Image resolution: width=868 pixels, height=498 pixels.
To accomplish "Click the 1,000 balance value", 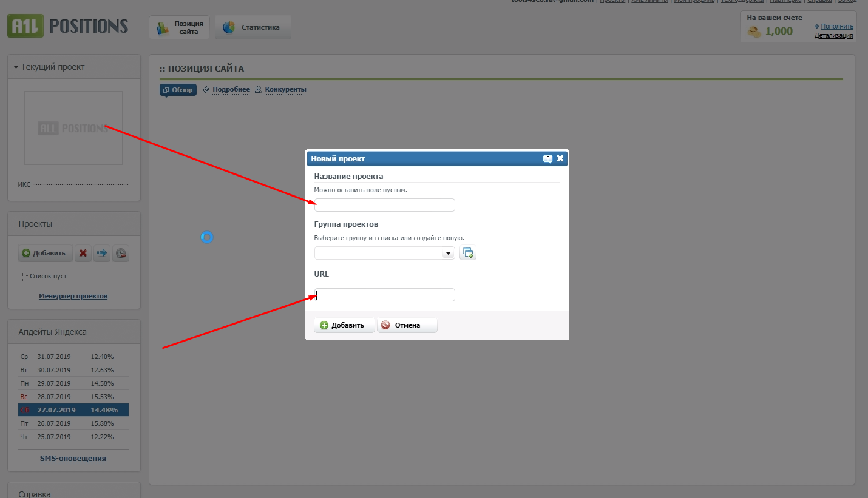I will 779,32.
